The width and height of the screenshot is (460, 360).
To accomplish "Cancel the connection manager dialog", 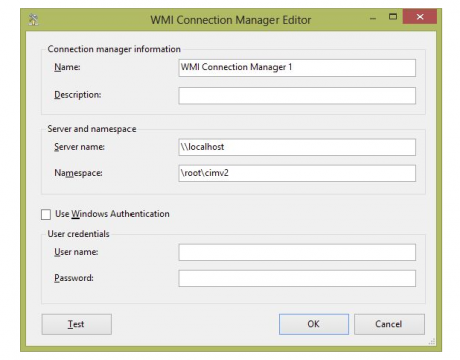I will click(x=389, y=324).
